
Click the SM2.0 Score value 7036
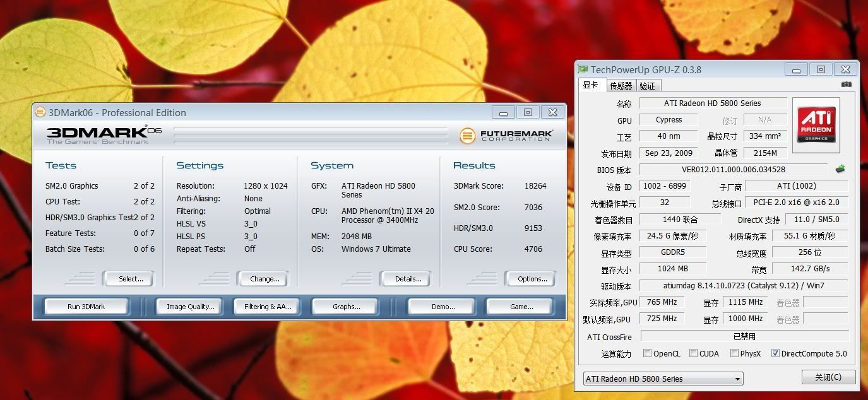533,207
